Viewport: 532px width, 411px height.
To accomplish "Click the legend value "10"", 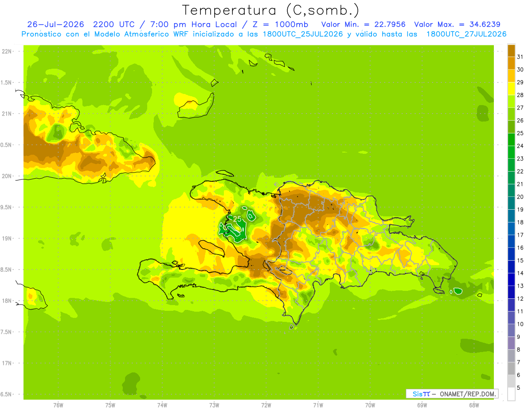I will tap(520, 324).
